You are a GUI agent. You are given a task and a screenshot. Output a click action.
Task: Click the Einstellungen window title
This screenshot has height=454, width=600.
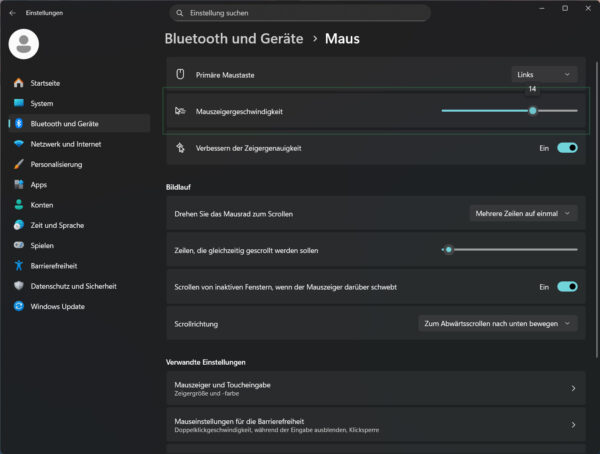[44, 13]
